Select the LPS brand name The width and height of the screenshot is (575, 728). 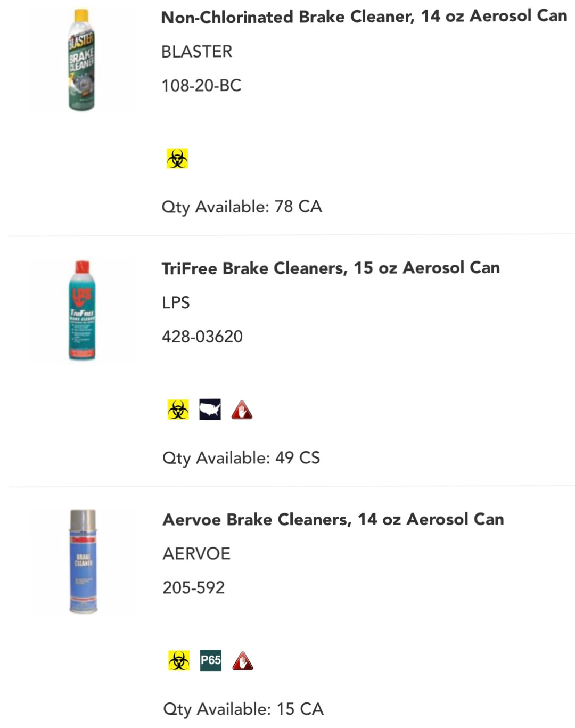tap(176, 302)
